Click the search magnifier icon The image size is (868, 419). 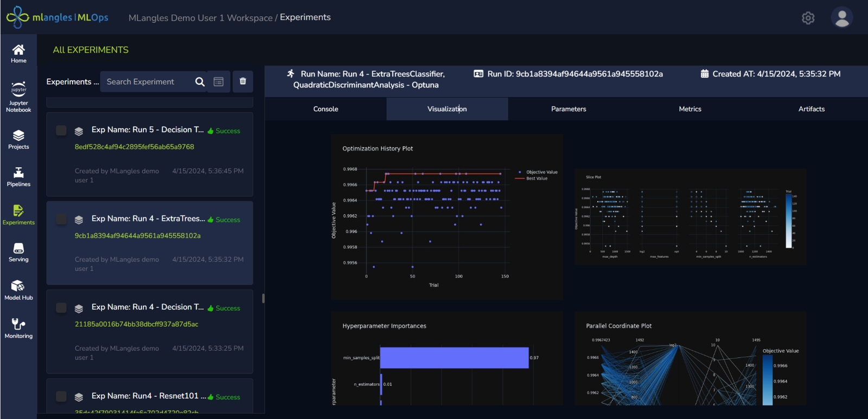pos(200,82)
